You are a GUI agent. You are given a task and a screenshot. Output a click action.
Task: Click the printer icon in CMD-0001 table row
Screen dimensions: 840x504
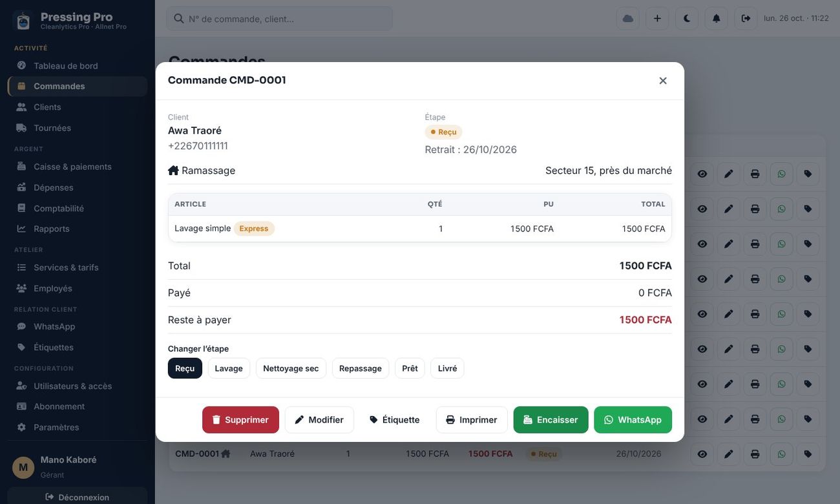click(755, 454)
